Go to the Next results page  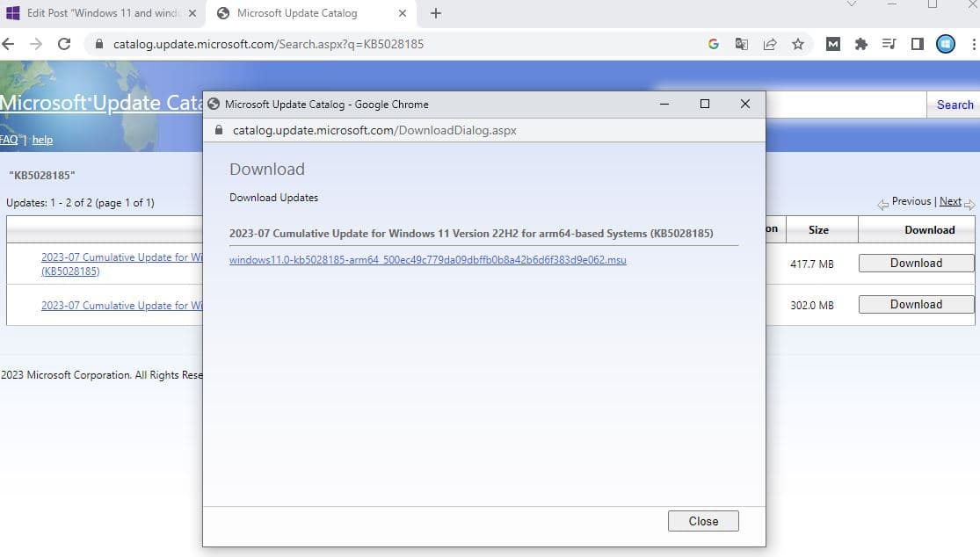pyautogui.click(x=950, y=201)
